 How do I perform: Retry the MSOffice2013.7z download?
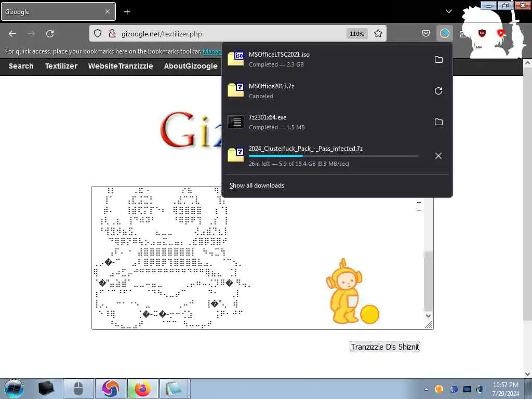click(438, 91)
